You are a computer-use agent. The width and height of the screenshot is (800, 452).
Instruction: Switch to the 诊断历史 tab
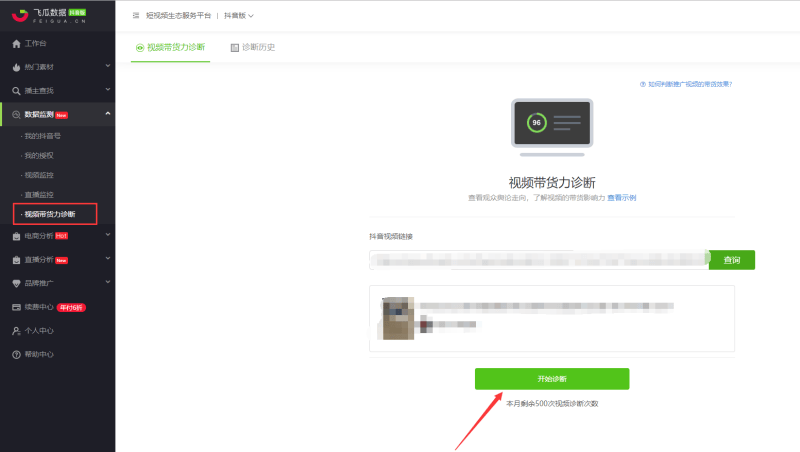253,47
